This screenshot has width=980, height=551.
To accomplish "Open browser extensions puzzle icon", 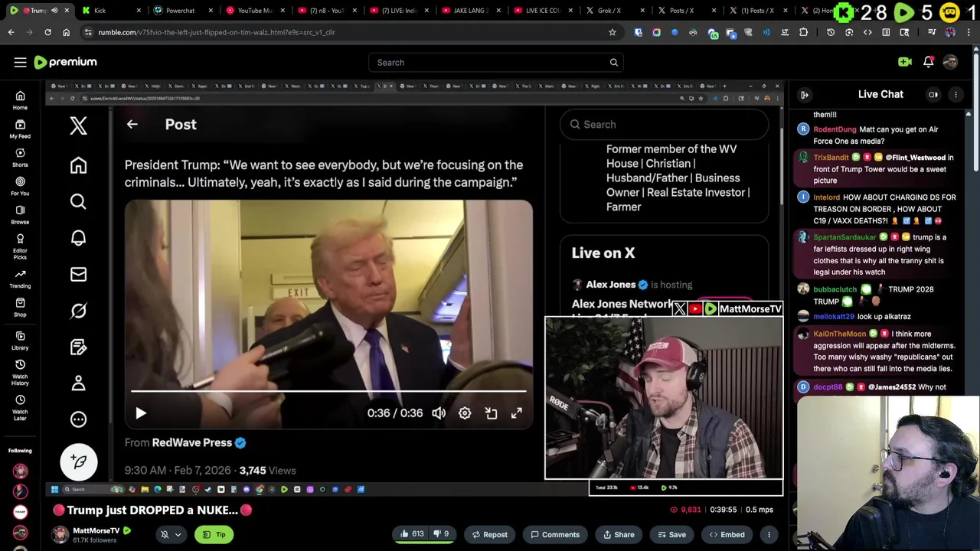I will coord(803,32).
